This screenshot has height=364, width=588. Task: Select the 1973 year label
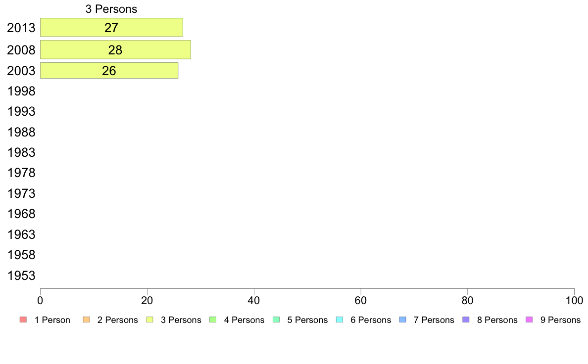tap(21, 193)
